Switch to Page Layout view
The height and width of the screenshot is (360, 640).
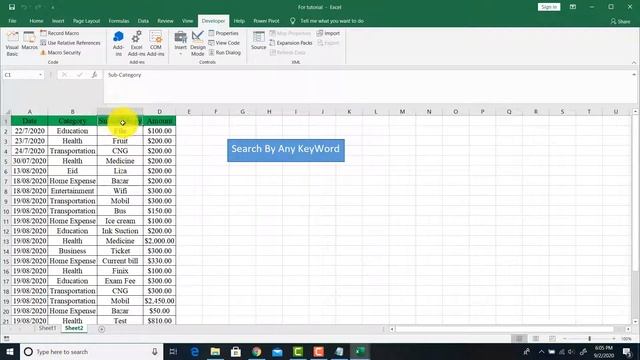pos(536,339)
